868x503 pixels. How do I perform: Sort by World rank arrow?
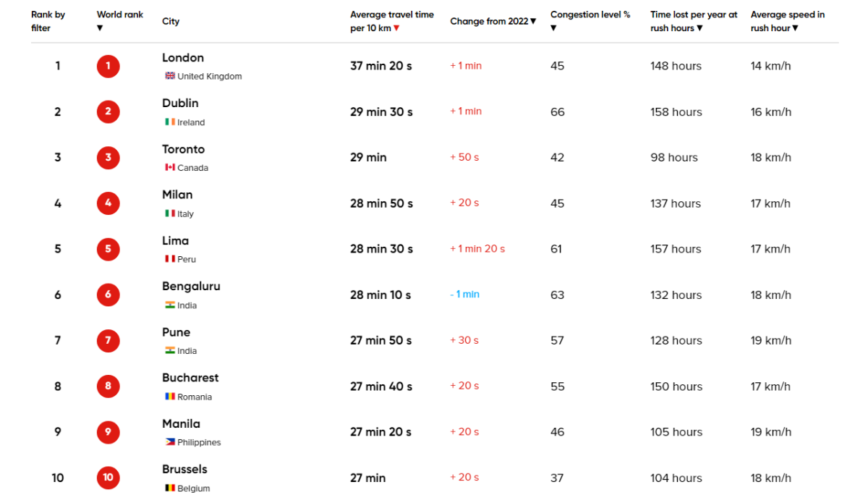click(x=100, y=28)
